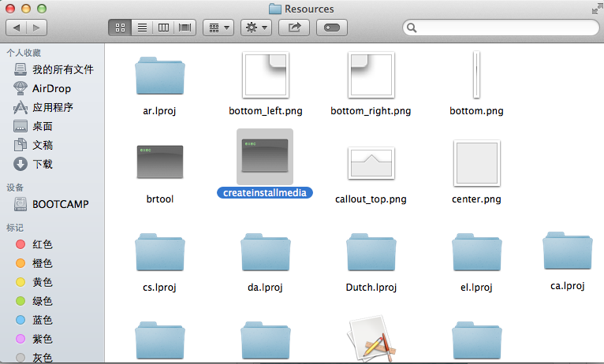Screen dimensions: 604x364
Task: Click the Dutch.lproj name label
Action: 371,288
